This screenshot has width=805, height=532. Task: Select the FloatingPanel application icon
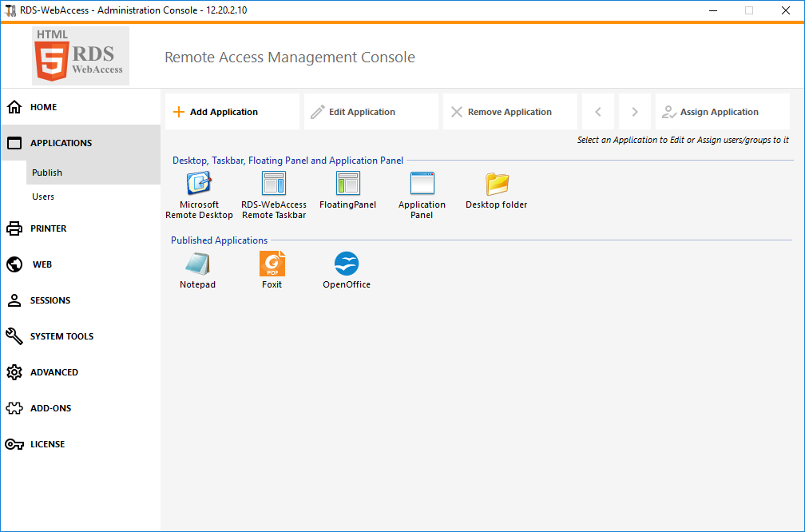(x=347, y=184)
